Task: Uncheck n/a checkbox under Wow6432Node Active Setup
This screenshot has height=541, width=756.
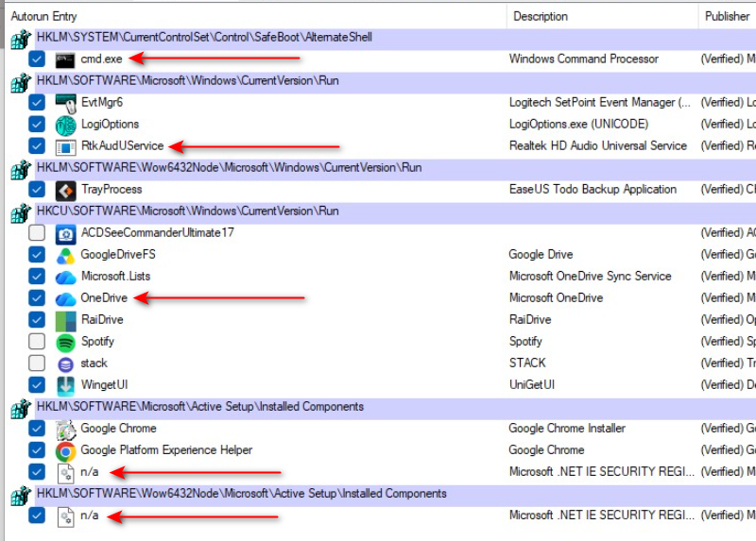Action: pos(37,516)
